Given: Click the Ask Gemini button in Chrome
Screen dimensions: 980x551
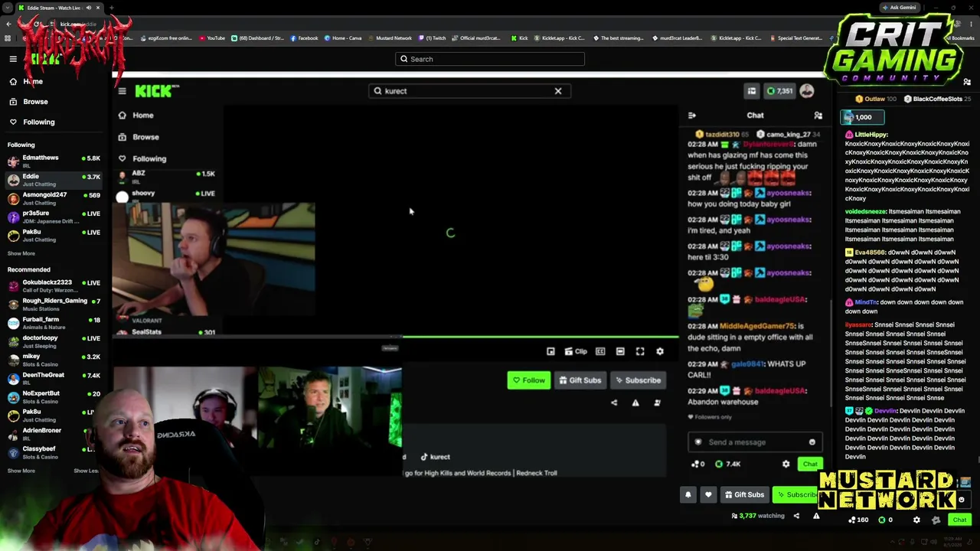Looking at the screenshot, I should (x=899, y=8).
